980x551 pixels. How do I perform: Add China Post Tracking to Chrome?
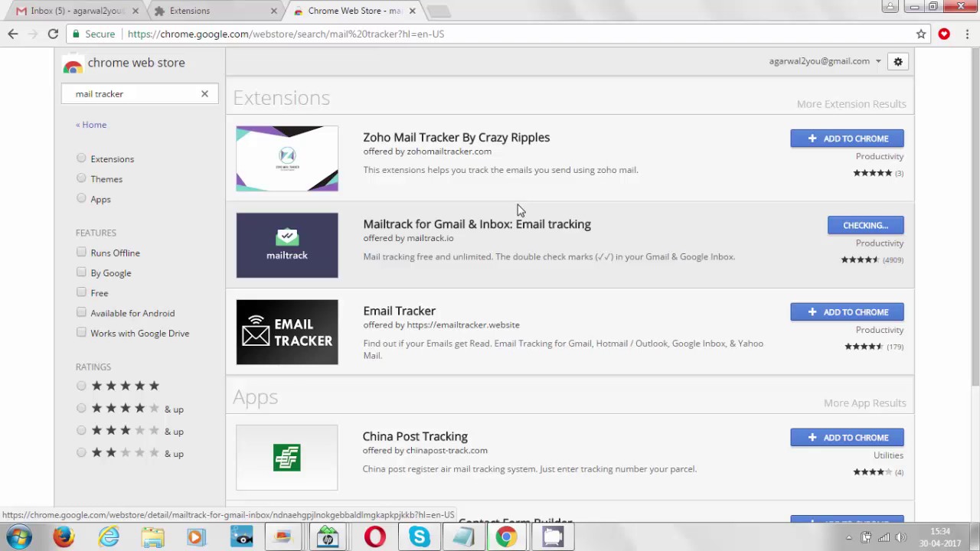[847, 438]
